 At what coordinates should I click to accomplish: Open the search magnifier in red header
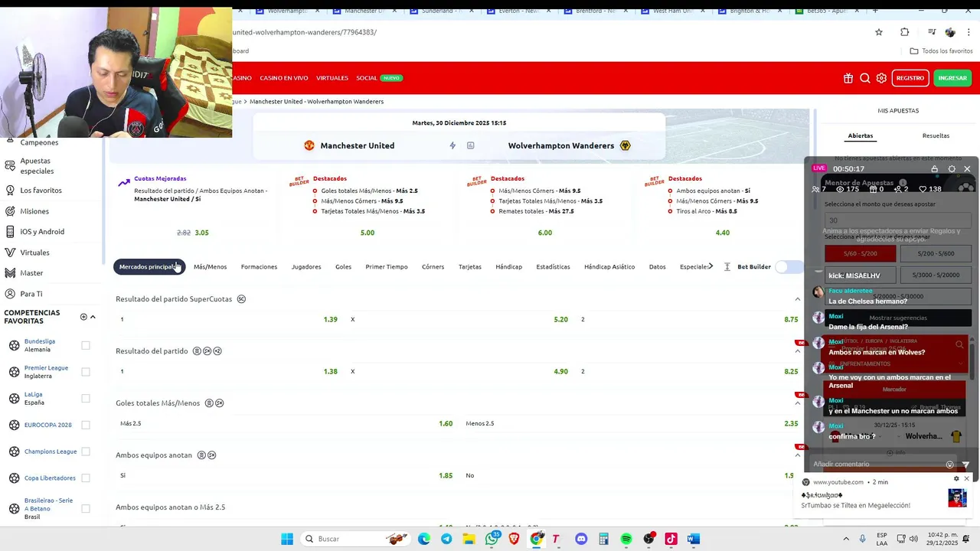(x=865, y=78)
